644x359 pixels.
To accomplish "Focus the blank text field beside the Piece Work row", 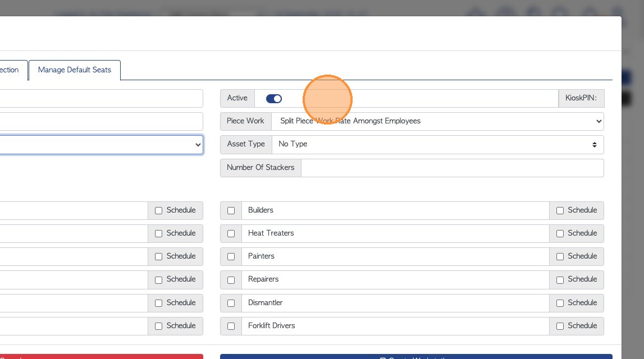I will (101, 122).
